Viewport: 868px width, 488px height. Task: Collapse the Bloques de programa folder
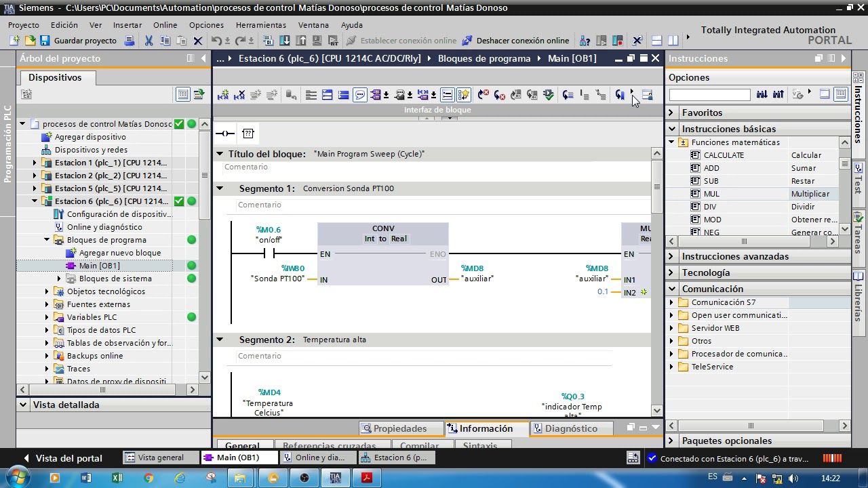(x=47, y=240)
